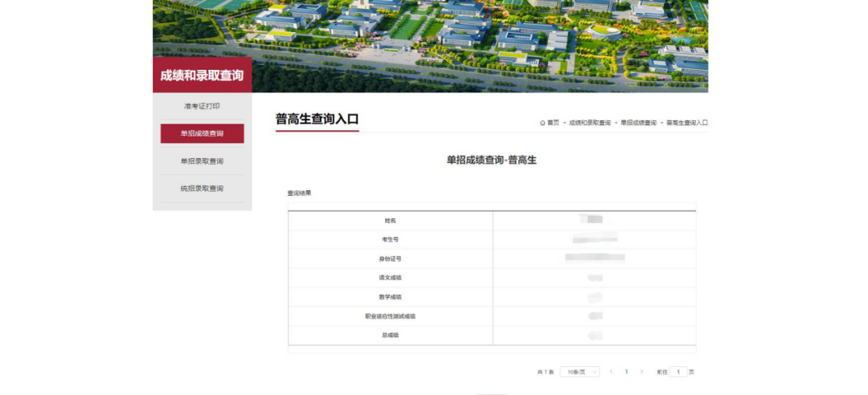Image resolution: width=868 pixels, height=395 pixels.
Task: Click 普高生查询入口 breadcrumb link
Action: [687, 123]
